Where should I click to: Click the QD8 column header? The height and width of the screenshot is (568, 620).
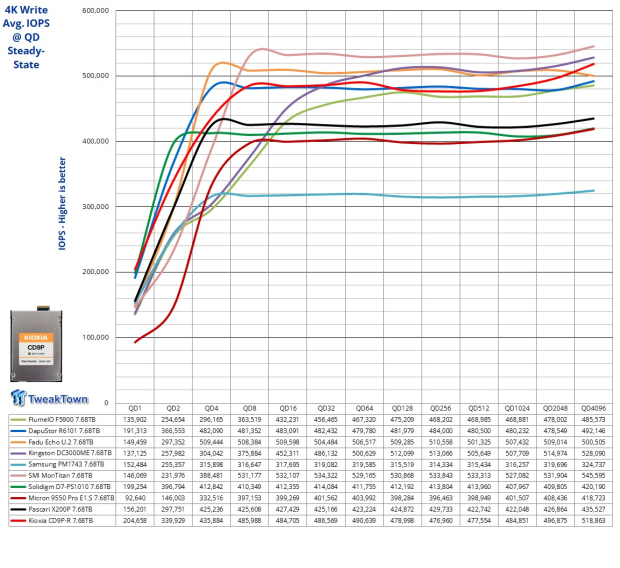(x=250, y=409)
